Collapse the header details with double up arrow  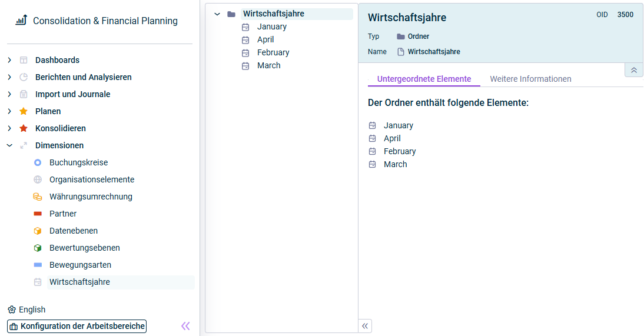[x=634, y=70]
